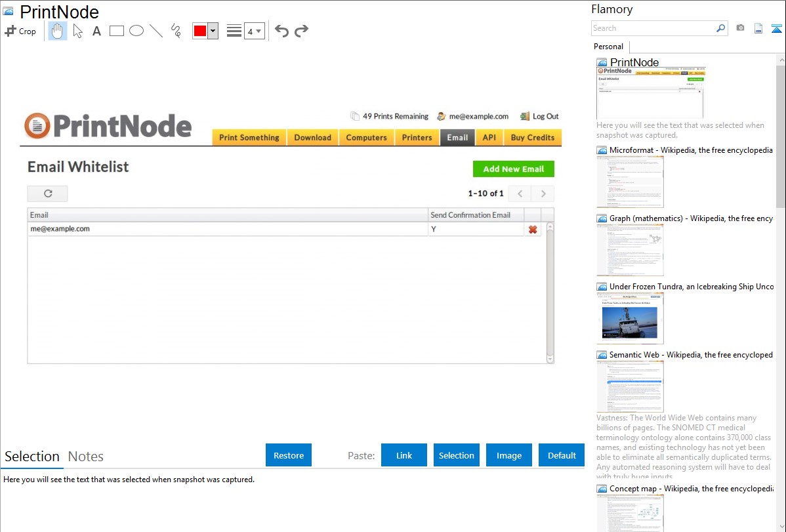The height and width of the screenshot is (532, 786).
Task: Open the Personal tab
Action: pyautogui.click(x=608, y=47)
